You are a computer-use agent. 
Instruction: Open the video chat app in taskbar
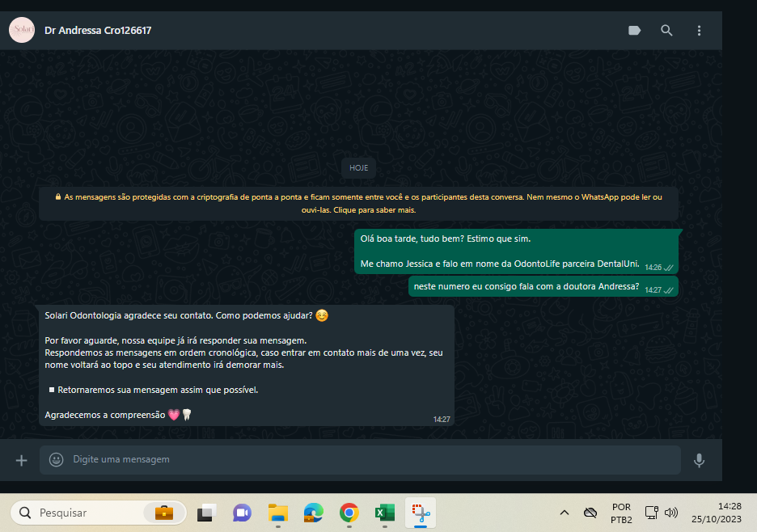pyautogui.click(x=242, y=513)
